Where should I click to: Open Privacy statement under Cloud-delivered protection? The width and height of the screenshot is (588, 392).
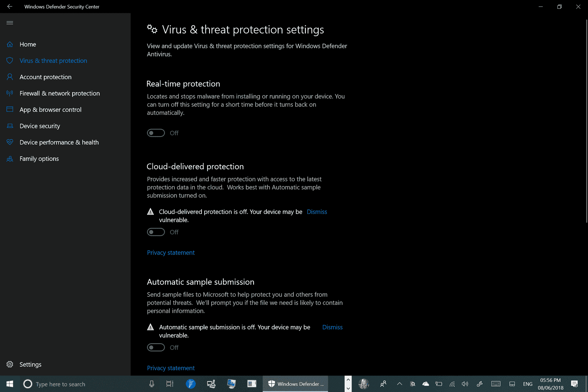click(x=171, y=253)
